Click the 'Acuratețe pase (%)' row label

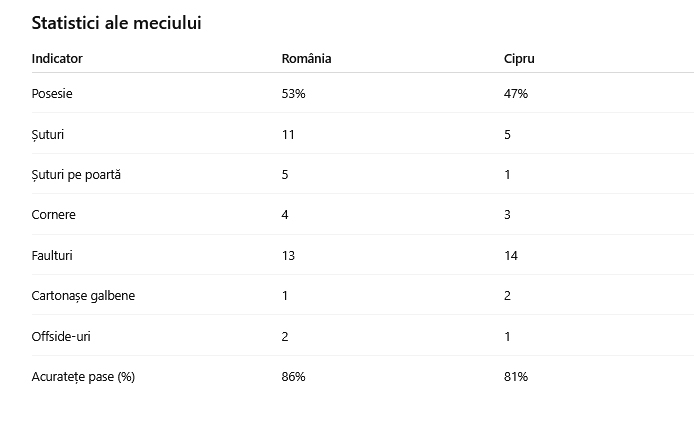coord(83,377)
